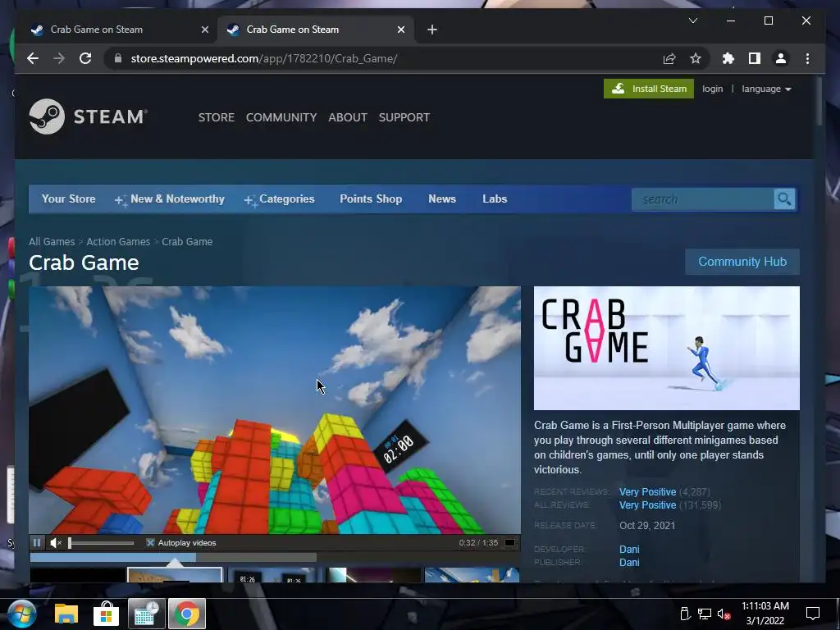This screenshot has width=840, height=630.
Task: Click the Crab Game breadcrumb
Action: pos(187,242)
